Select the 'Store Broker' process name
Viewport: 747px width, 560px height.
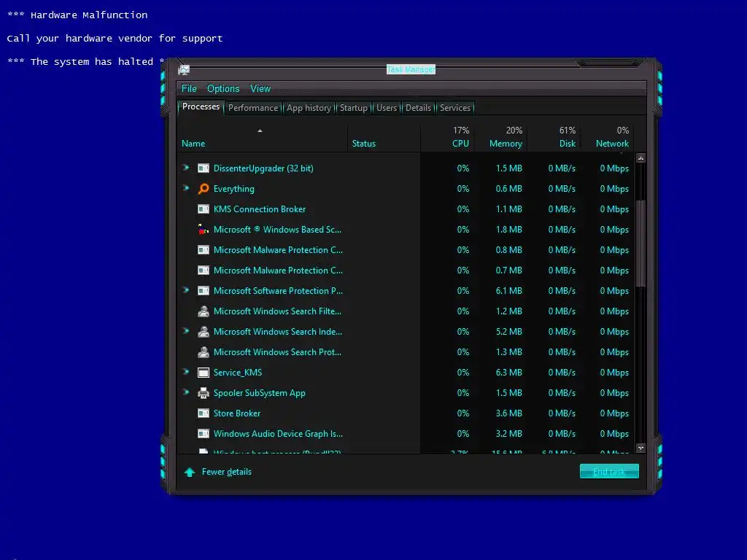(237, 413)
